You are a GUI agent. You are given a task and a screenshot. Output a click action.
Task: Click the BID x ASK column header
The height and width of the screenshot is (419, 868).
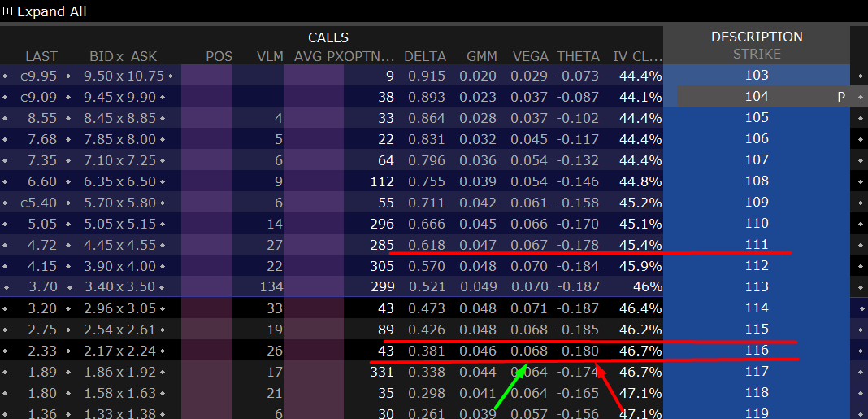123,56
